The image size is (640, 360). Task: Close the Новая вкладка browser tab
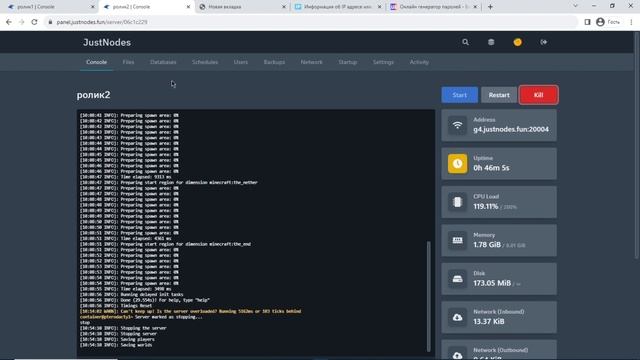click(x=284, y=7)
